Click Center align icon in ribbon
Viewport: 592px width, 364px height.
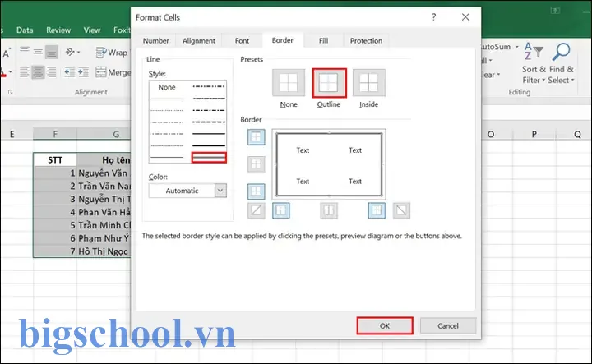[38, 71]
